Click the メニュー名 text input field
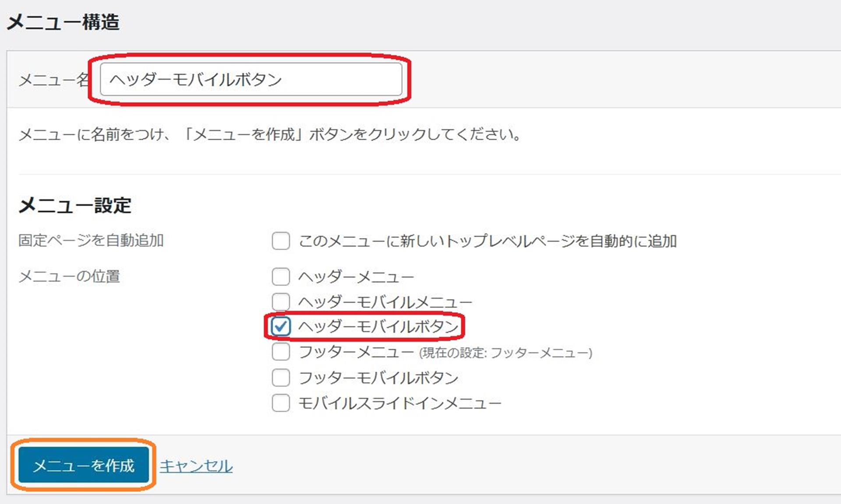 click(251, 79)
